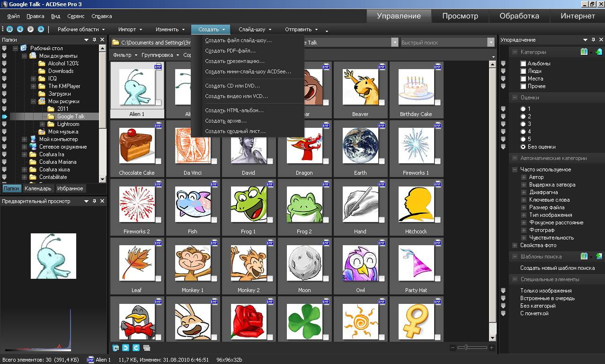Switch to Интернет mode
The height and width of the screenshot is (364, 605).
(578, 16)
